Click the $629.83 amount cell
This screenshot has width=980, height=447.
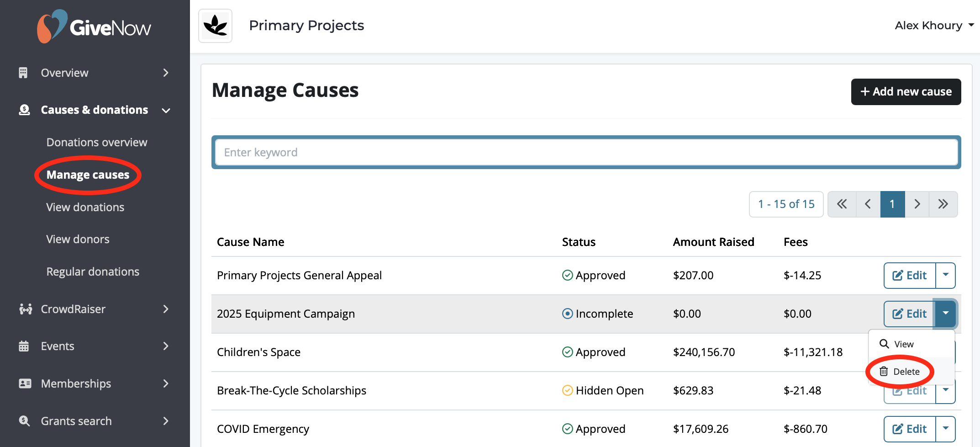point(693,390)
